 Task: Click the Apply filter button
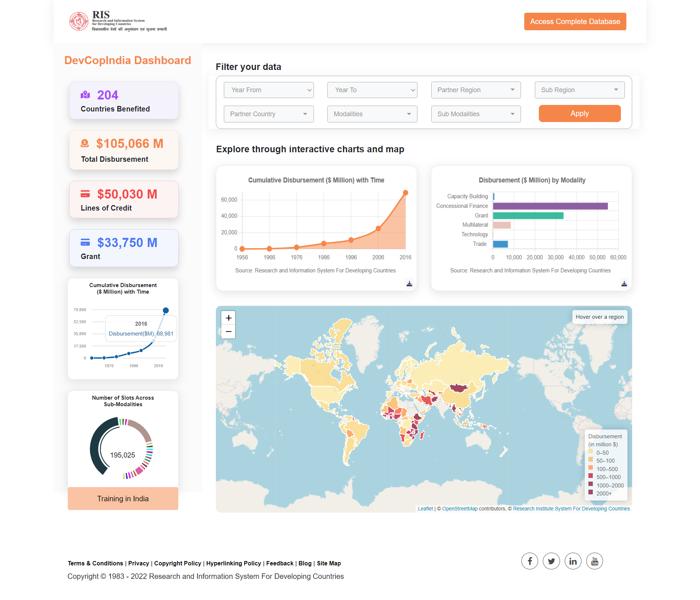(579, 113)
